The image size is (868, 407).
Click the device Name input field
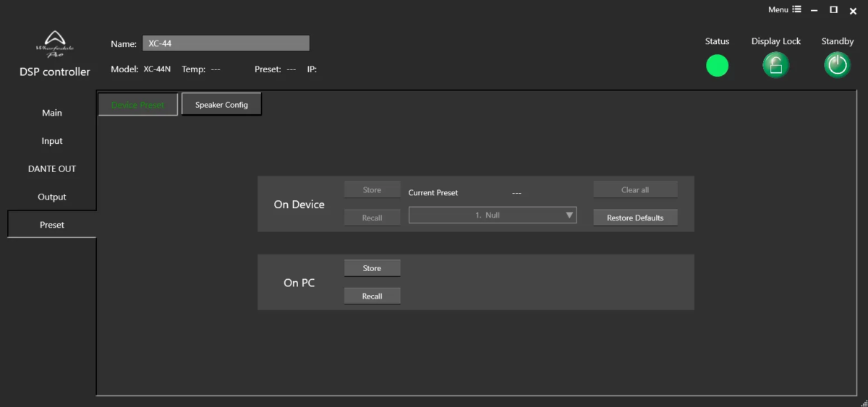[226, 44]
